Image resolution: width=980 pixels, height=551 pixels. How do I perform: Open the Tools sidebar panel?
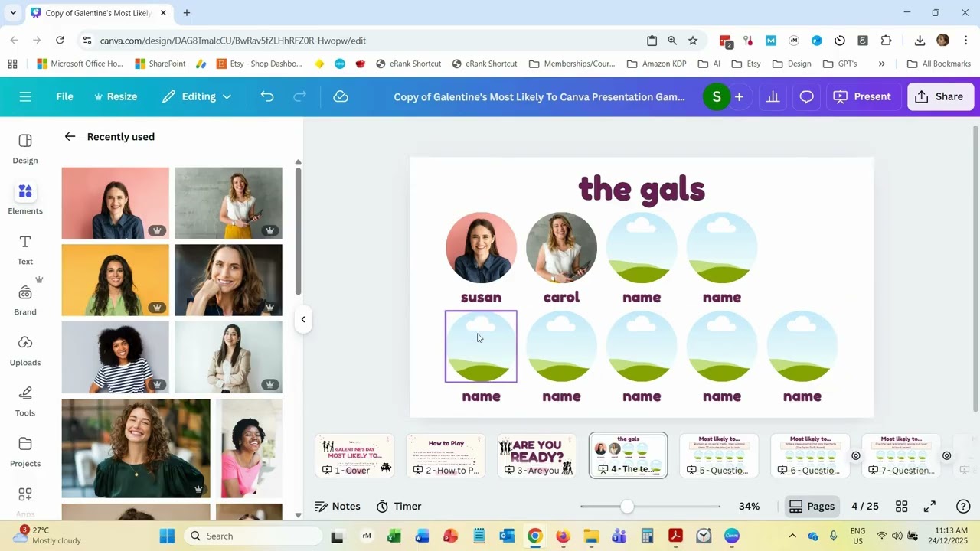[25, 401]
